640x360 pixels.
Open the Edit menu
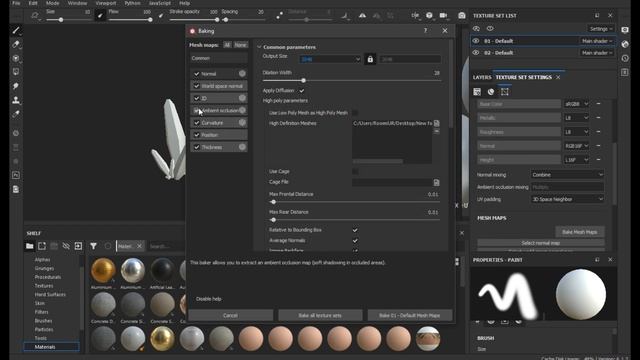33,3
